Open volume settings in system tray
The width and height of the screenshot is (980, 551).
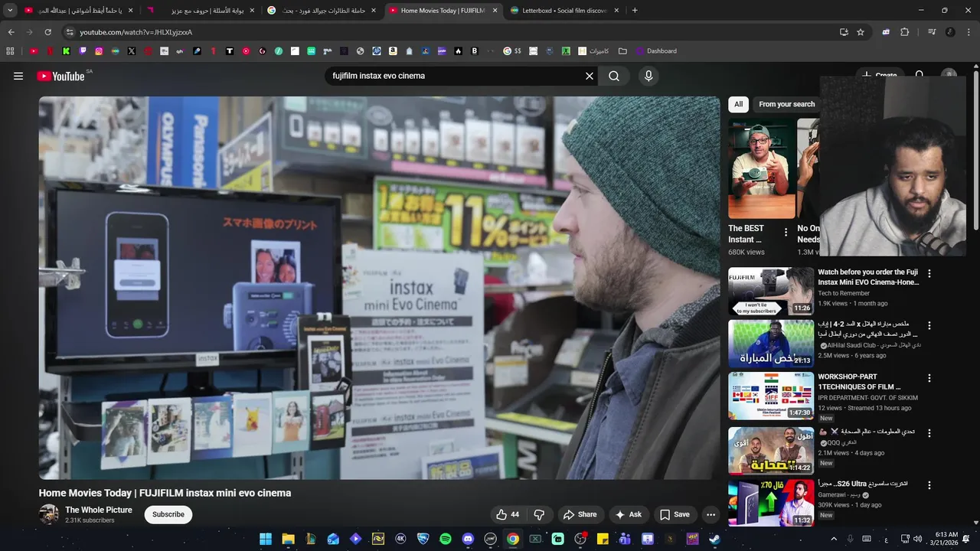[x=917, y=539]
